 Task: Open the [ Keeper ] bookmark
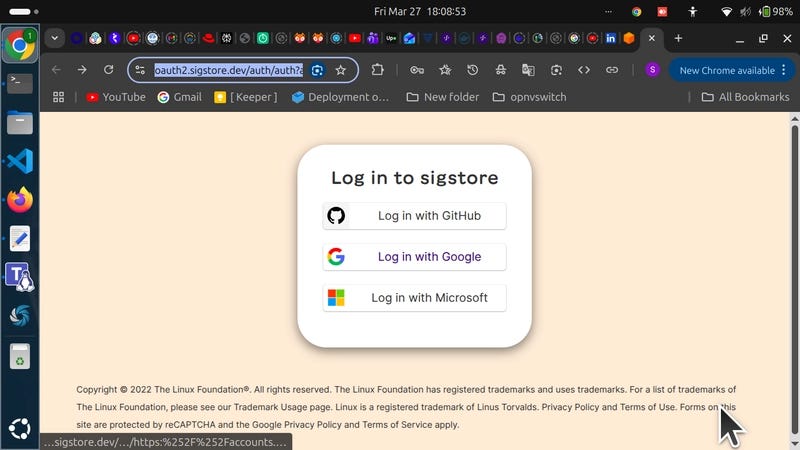(x=246, y=97)
